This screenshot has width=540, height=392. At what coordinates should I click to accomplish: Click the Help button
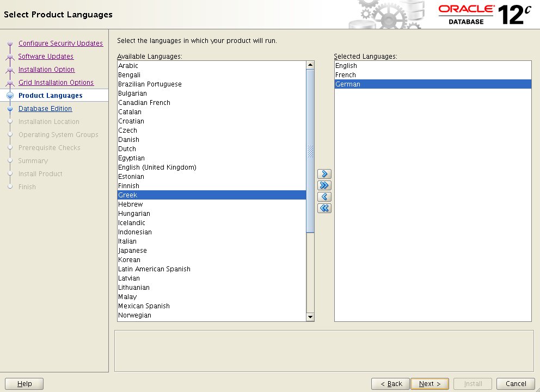[24, 383]
